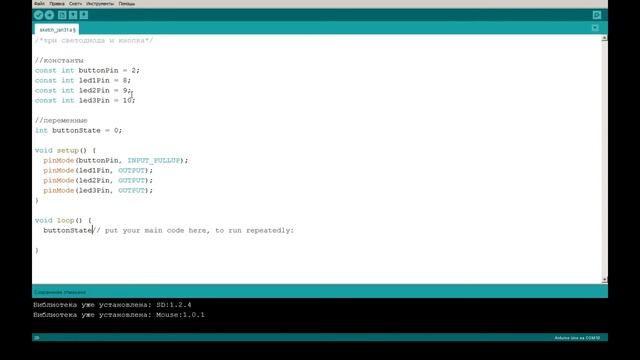Open the Помощь menu
The image size is (640, 360).
[x=127, y=4]
